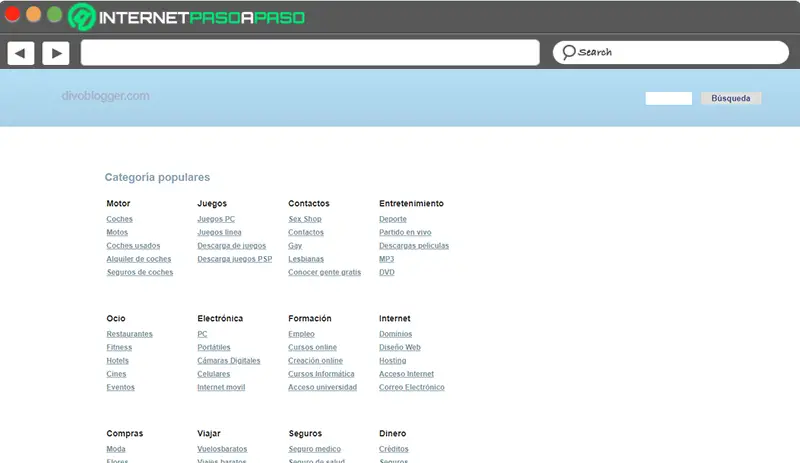The height and width of the screenshot is (463, 800).
Task: Open the Eventos link
Action: click(x=120, y=387)
